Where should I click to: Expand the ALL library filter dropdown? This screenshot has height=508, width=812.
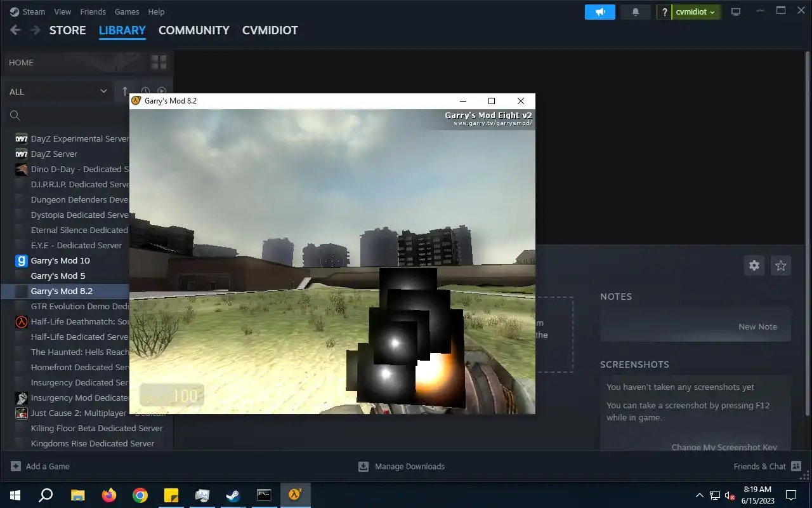click(58, 91)
